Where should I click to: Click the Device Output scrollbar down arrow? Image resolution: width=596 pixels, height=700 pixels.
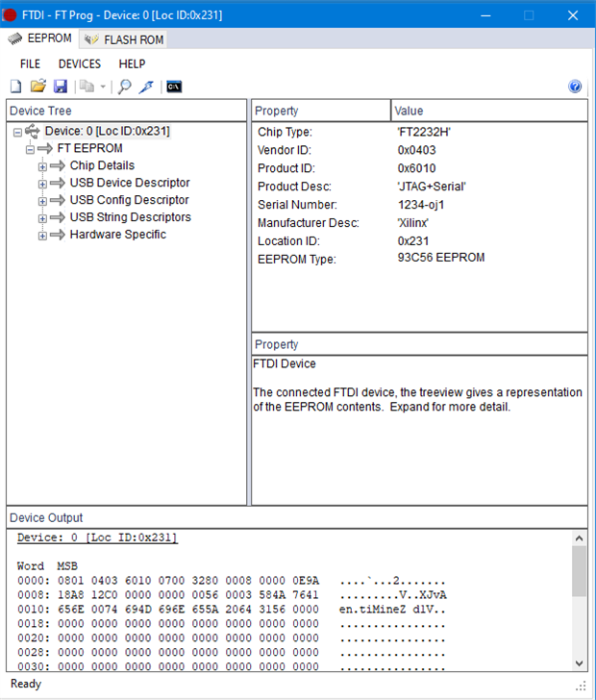pos(579,663)
